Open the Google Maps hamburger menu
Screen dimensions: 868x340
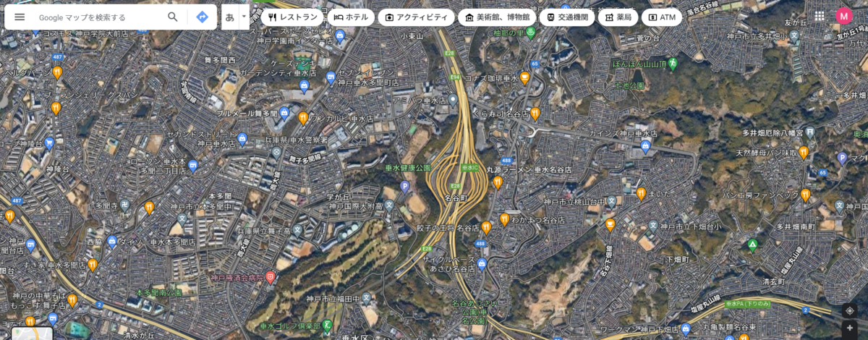point(20,17)
